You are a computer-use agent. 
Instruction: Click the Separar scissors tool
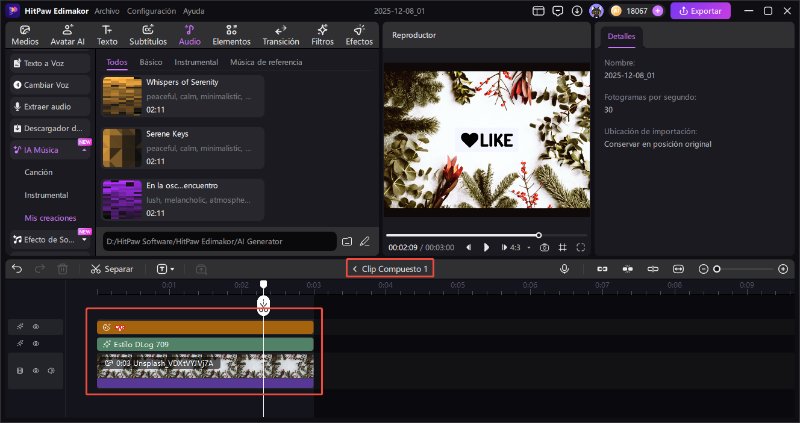pyautogui.click(x=112, y=269)
